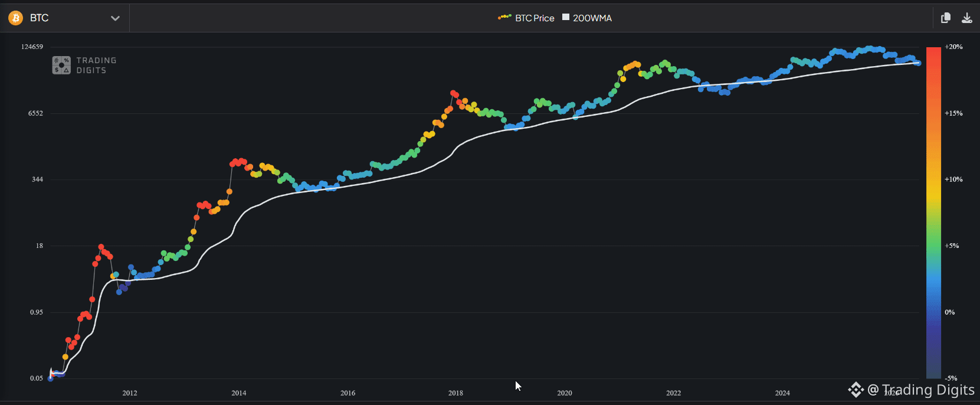Click the 124659 y-axis value
The height and width of the screenshot is (405, 980).
[x=32, y=47]
